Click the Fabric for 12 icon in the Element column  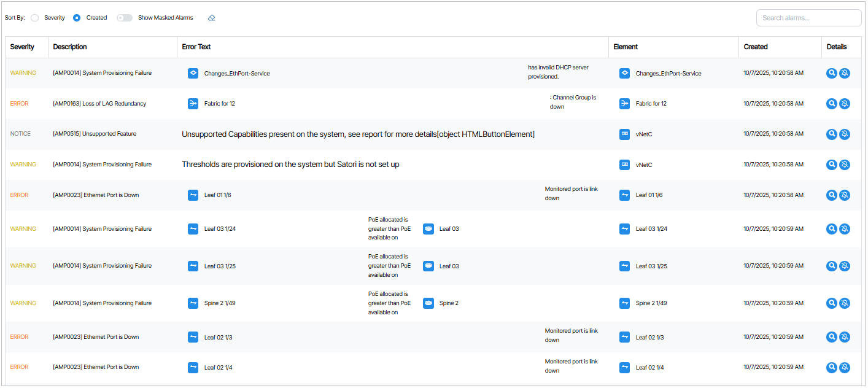[x=624, y=104]
